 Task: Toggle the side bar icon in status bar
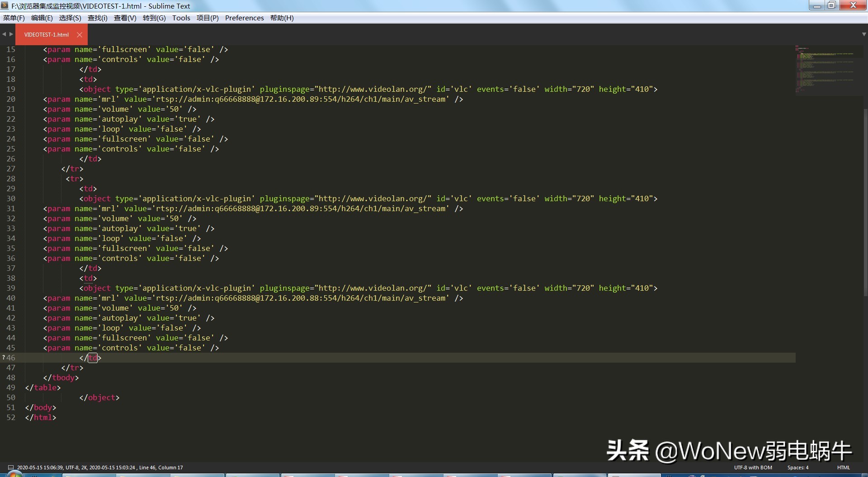[x=10, y=468]
